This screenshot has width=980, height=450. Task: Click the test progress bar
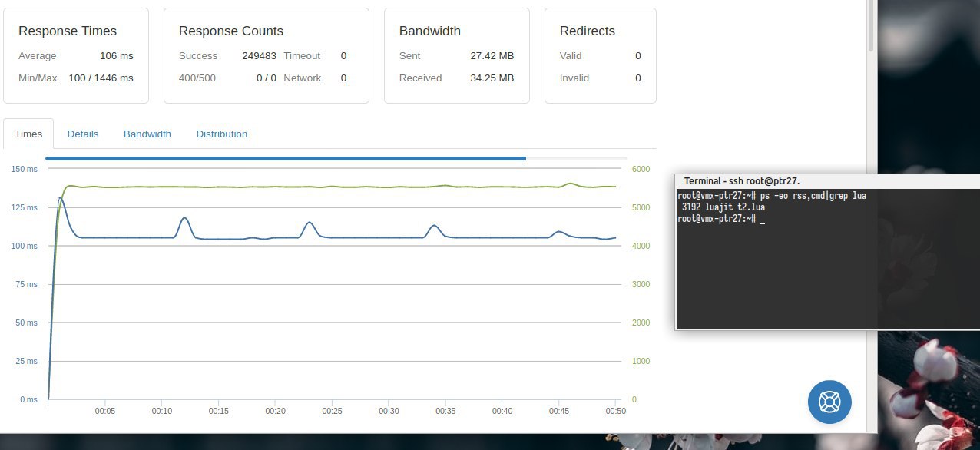coord(336,159)
